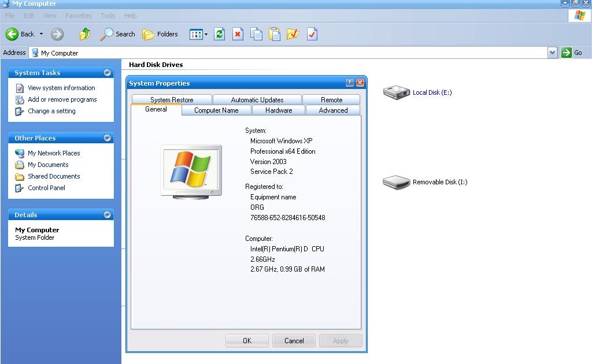Viewport: 592px width, 364px height.
Task: Click the Shared Documents folder icon
Action: [x=20, y=177]
